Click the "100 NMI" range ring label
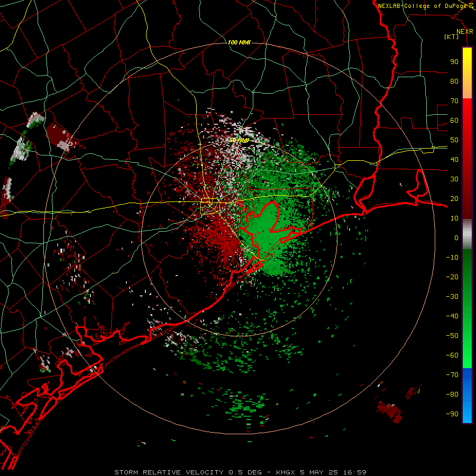The image size is (476, 476). [239, 42]
